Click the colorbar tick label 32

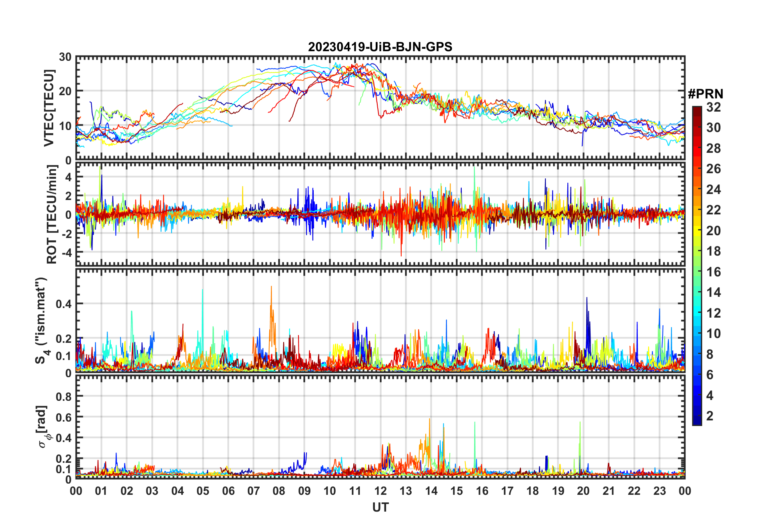click(713, 107)
